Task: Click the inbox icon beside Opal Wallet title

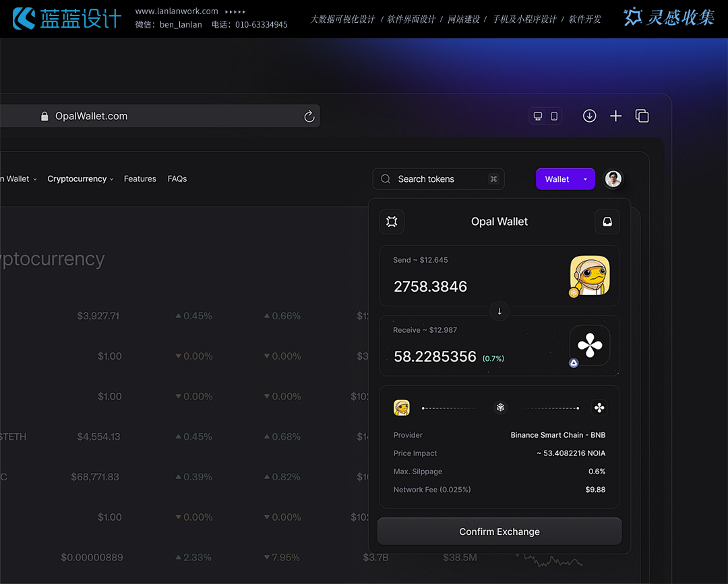Action: [607, 222]
